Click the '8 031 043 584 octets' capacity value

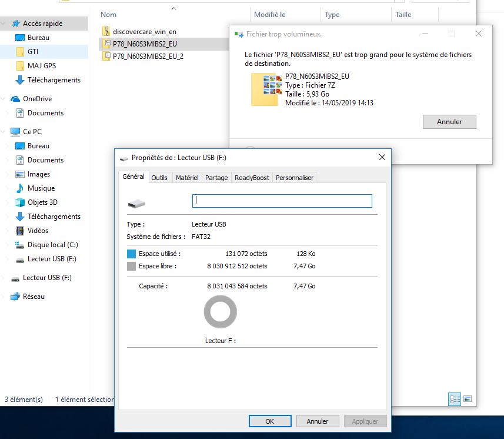click(237, 286)
